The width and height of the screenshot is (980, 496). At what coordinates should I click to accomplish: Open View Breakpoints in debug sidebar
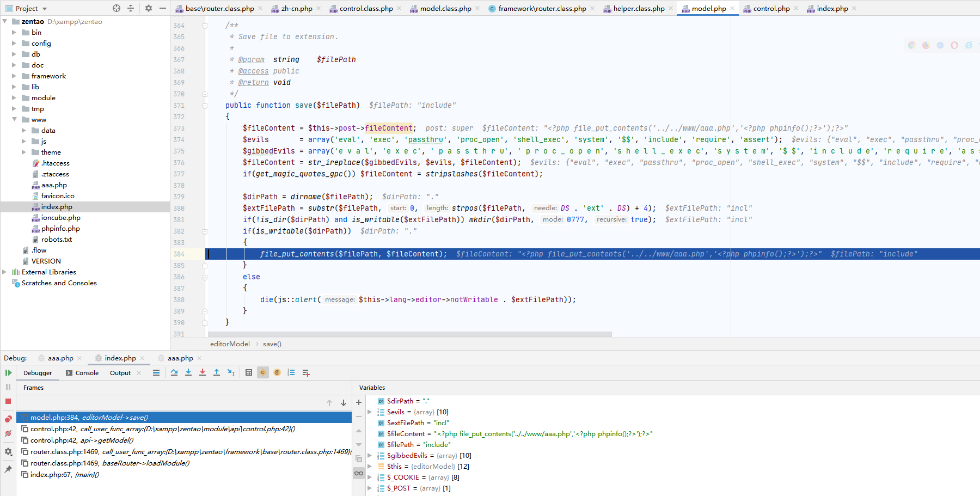(8, 419)
